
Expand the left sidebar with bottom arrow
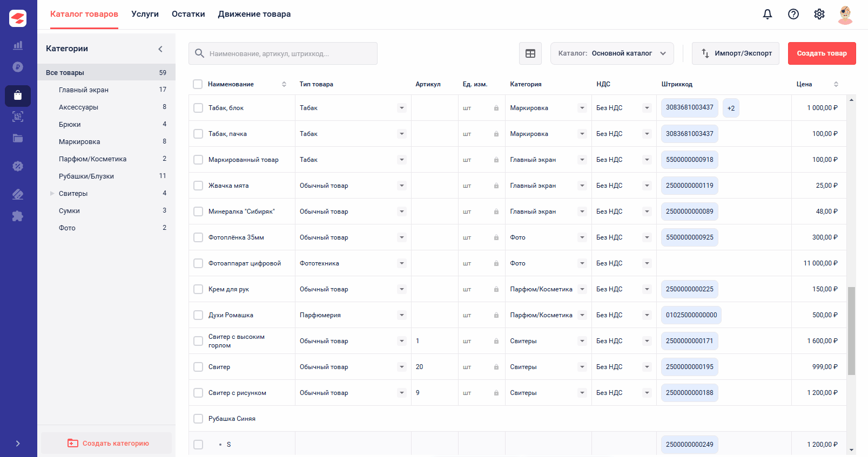[18, 444]
